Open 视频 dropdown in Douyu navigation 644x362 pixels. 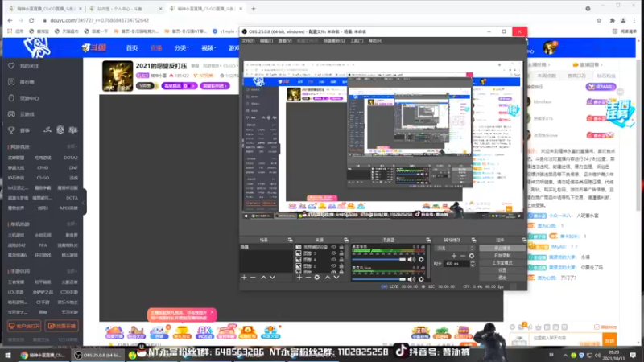pos(208,48)
